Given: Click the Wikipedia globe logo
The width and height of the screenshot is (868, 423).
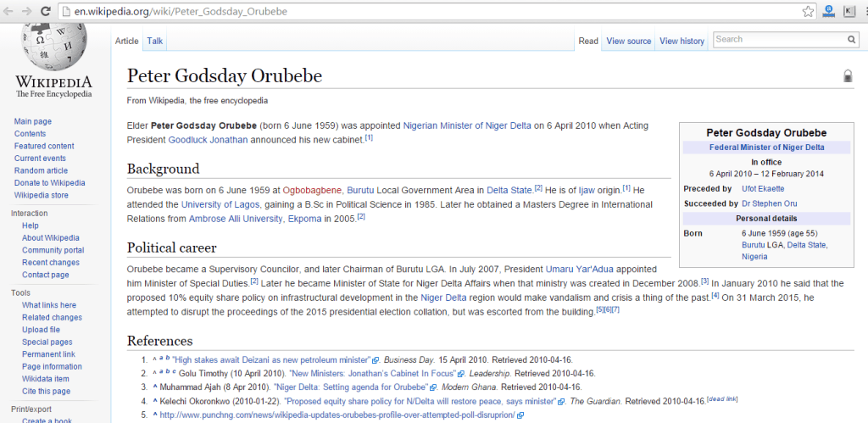Looking at the screenshot, I should [53, 48].
